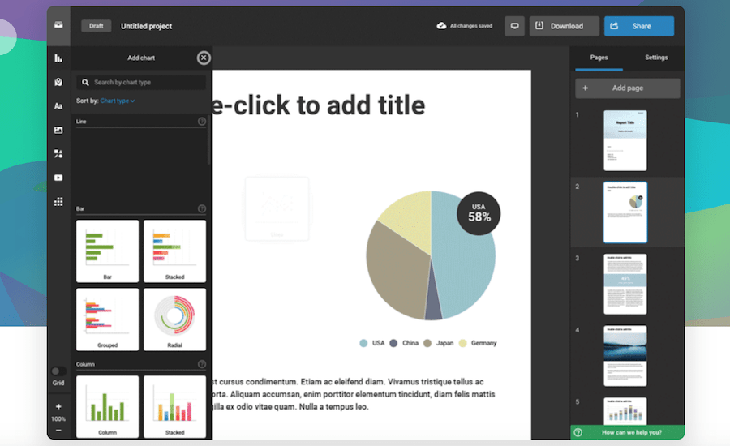The height and width of the screenshot is (446, 730).
Task: Open page 1 thumbnail
Action: coord(625,140)
